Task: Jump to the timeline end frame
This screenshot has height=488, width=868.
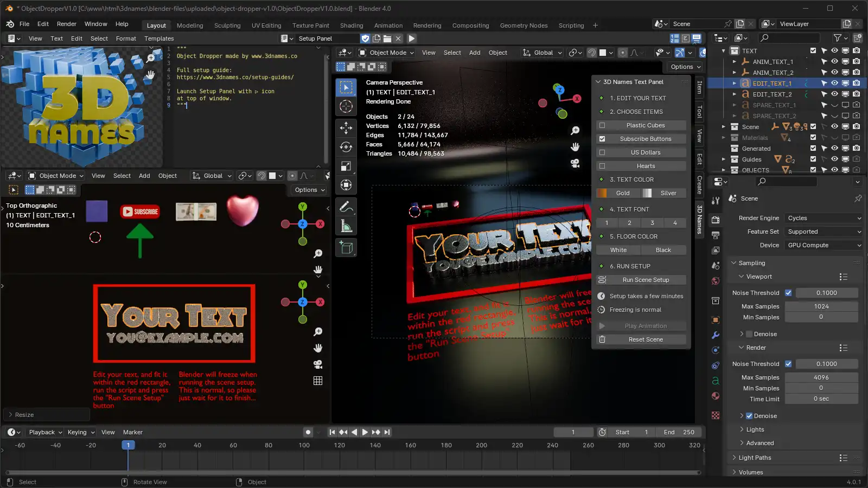Action: click(387, 432)
